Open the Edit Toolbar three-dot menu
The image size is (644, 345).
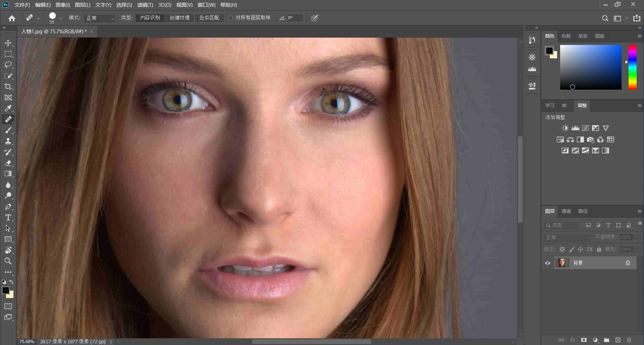pos(8,272)
